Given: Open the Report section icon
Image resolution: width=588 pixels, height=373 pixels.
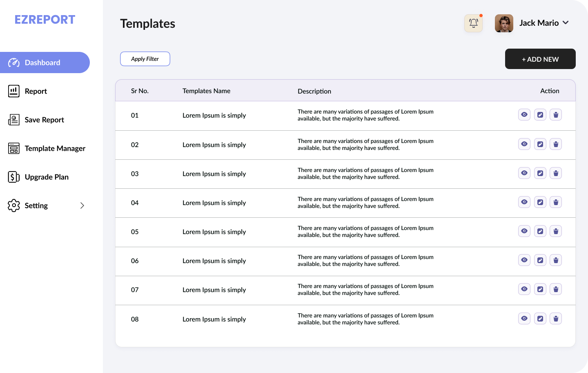Looking at the screenshot, I should coord(13,91).
